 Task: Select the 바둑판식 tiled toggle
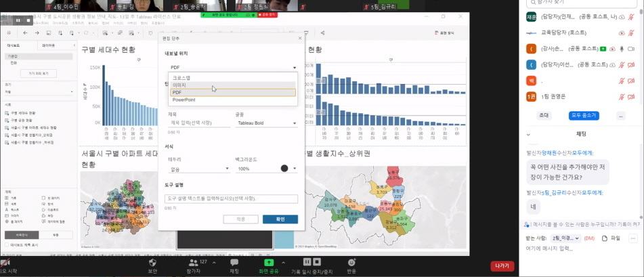pyautogui.click(x=22, y=235)
